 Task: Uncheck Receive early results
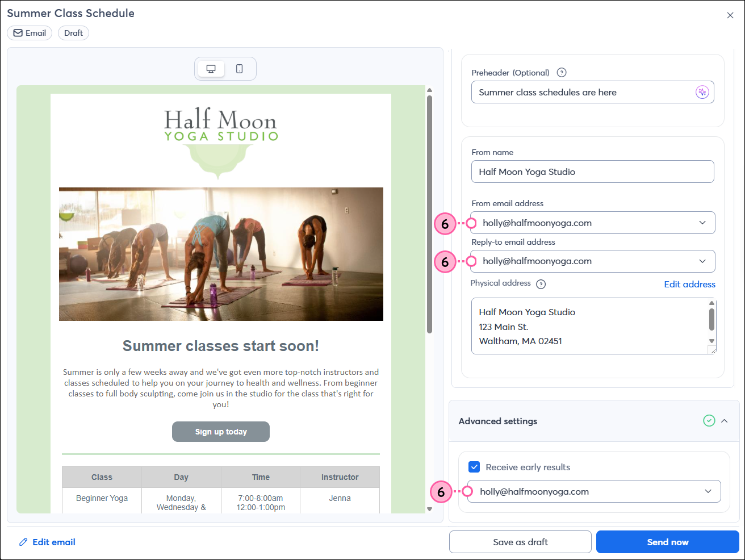pyautogui.click(x=474, y=467)
